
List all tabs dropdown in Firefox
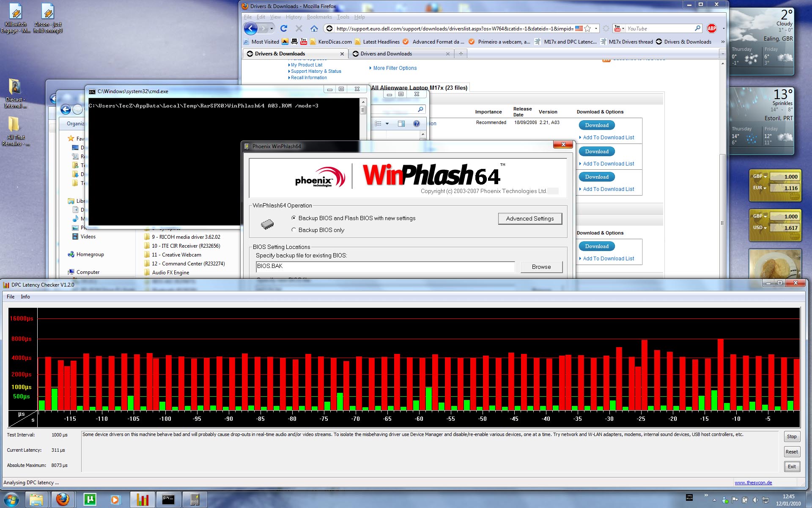coord(722,54)
